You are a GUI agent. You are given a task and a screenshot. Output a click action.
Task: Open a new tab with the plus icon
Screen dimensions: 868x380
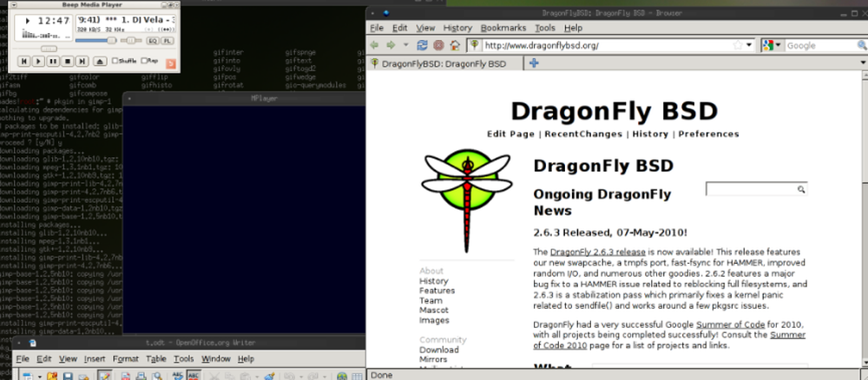click(x=534, y=63)
